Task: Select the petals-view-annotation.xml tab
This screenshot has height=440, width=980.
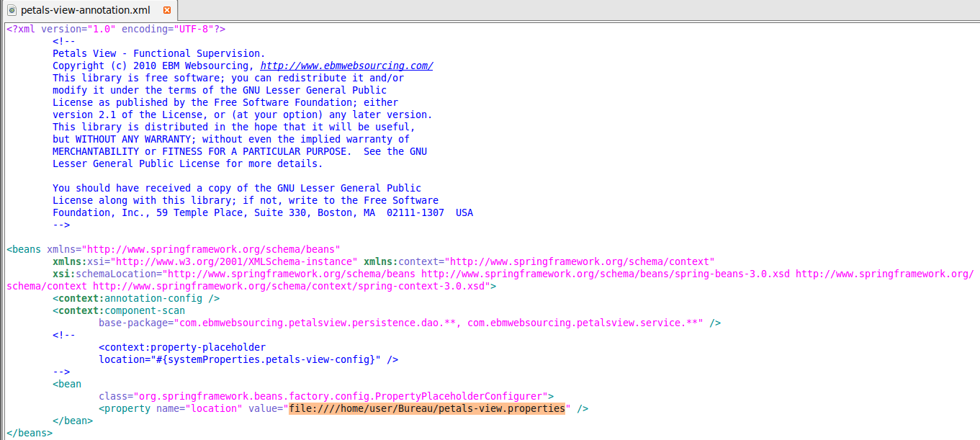Action: 85,11
